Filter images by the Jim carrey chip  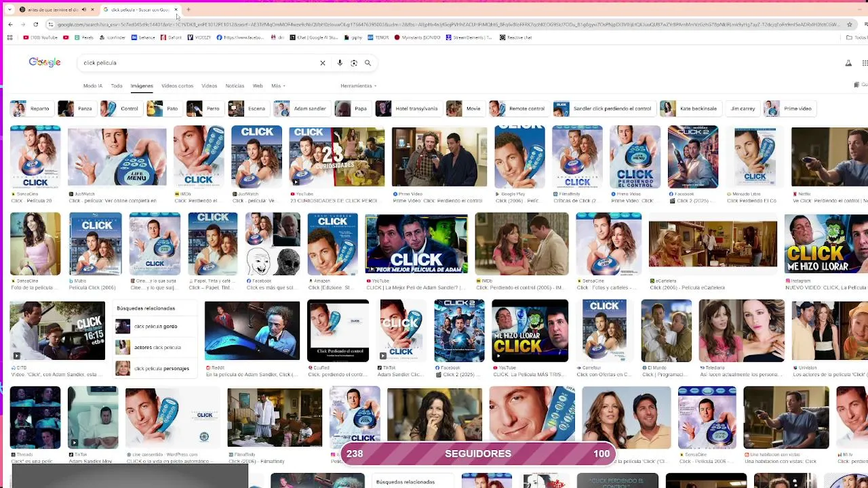(x=743, y=108)
